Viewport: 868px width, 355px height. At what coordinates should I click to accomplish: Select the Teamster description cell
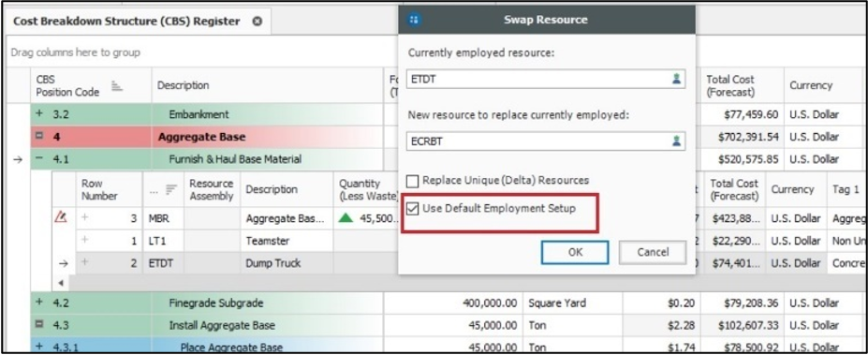tap(287, 241)
